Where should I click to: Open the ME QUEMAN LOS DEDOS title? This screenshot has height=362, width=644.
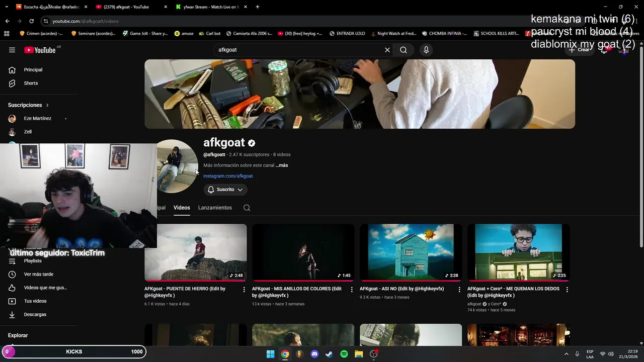click(513, 292)
